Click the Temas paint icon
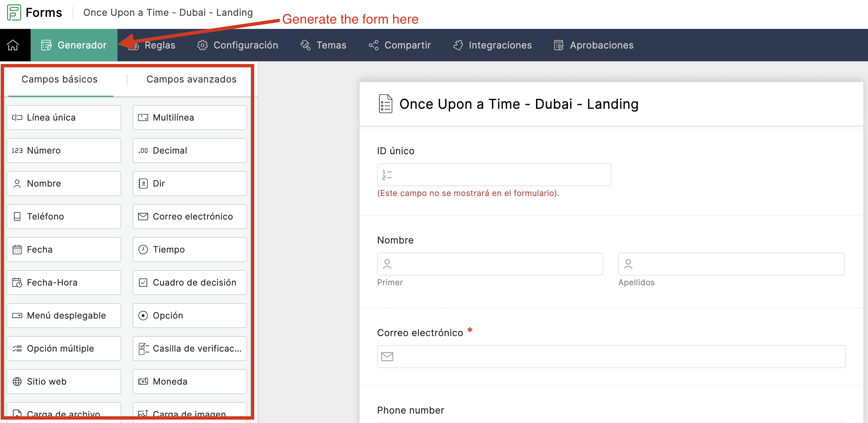 point(305,45)
